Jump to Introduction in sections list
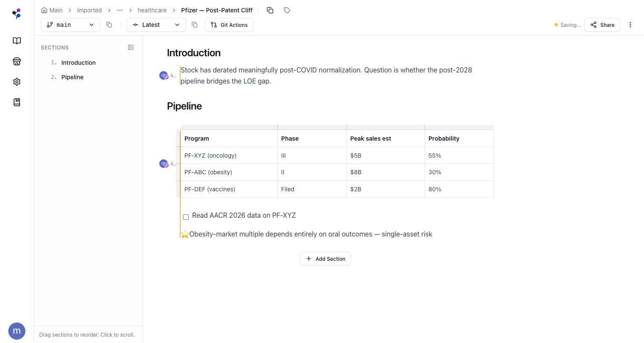 [78, 63]
